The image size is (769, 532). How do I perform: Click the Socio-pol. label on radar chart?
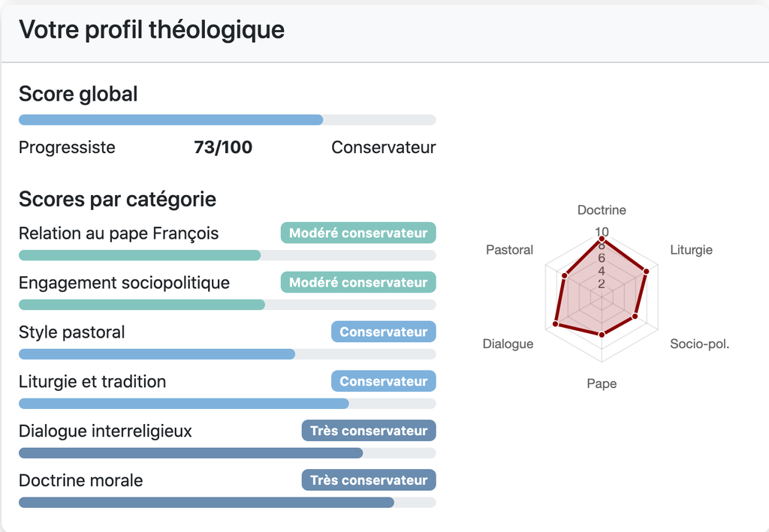coord(699,344)
